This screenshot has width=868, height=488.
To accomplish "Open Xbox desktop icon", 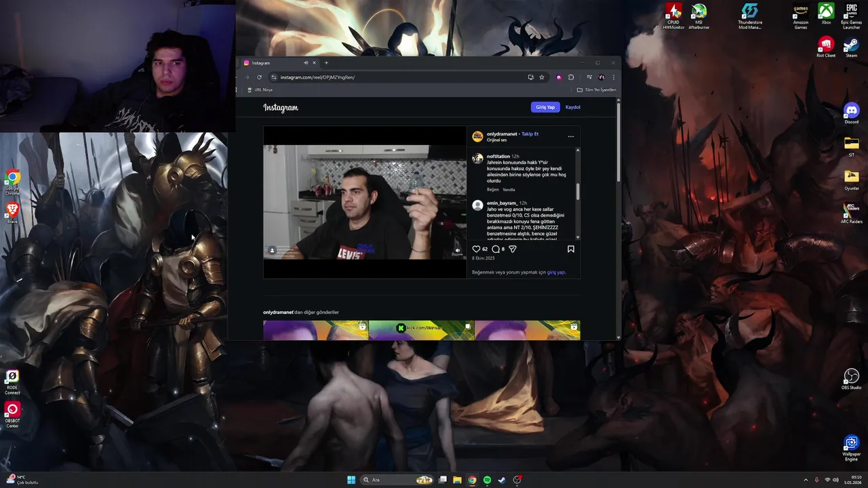I will point(826,14).
